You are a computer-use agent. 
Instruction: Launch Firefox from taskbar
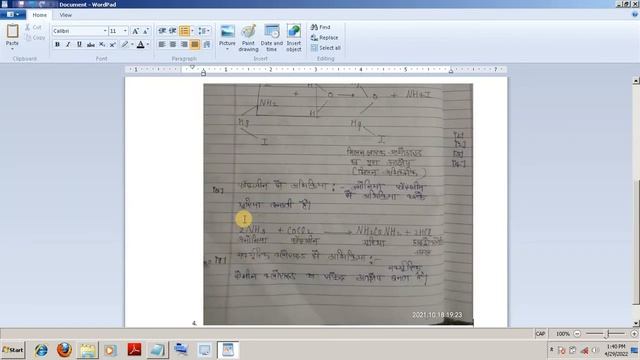(x=64, y=350)
